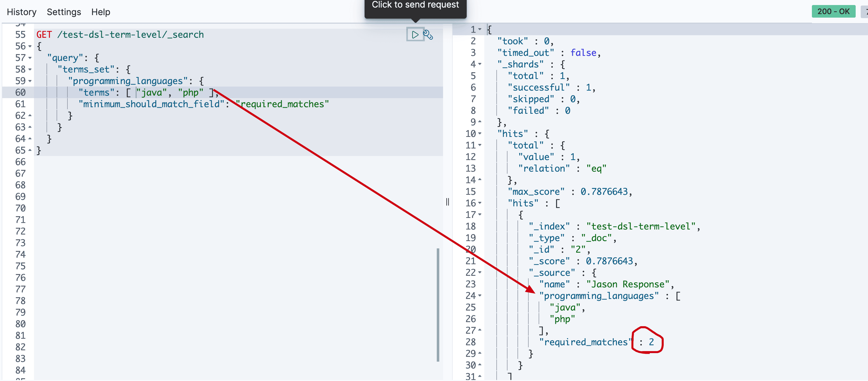Collapse programming_languages block at line 59

(x=30, y=81)
